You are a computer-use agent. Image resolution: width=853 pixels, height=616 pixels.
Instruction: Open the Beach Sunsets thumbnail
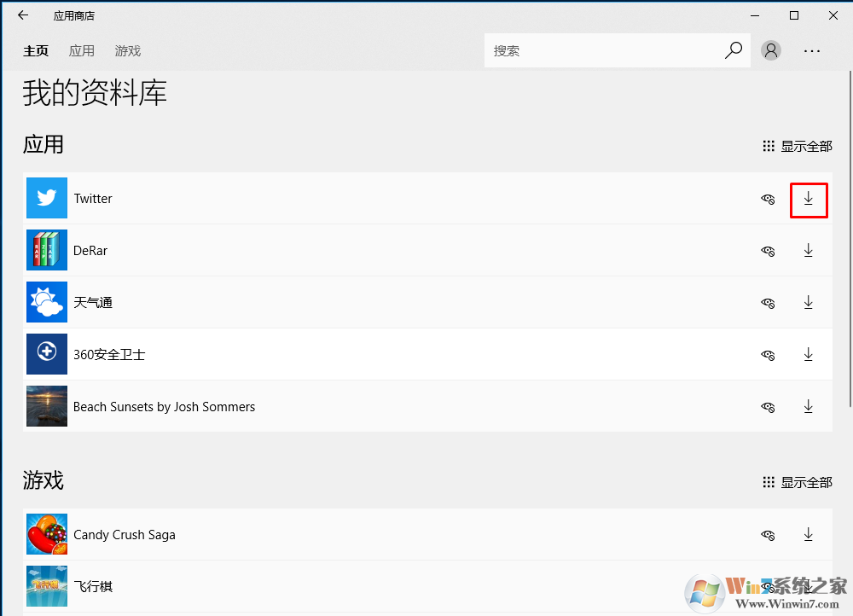click(x=47, y=406)
